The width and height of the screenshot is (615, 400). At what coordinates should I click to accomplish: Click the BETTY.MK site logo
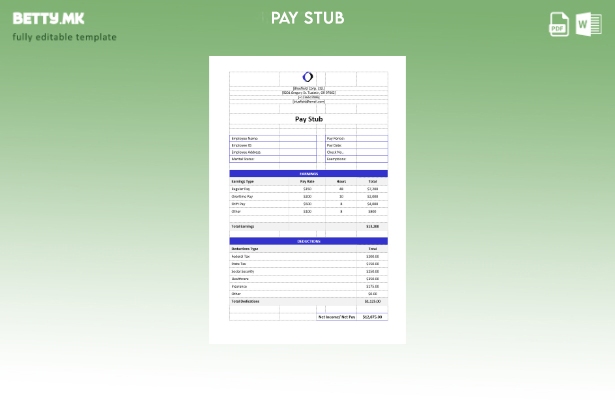pyautogui.click(x=48, y=18)
